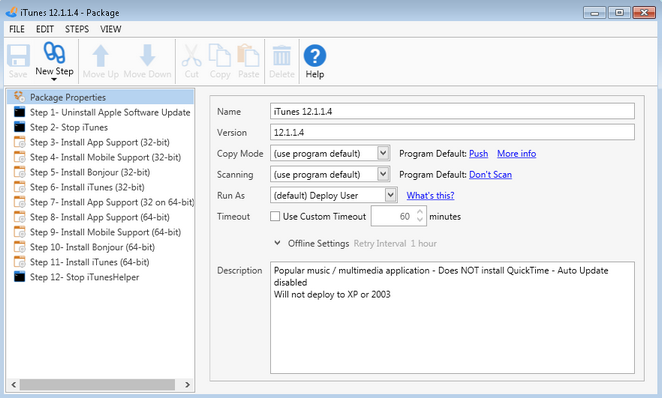Image resolution: width=662 pixels, height=398 pixels.
Task: Click the step list scroll left arrow
Action: (14, 384)
